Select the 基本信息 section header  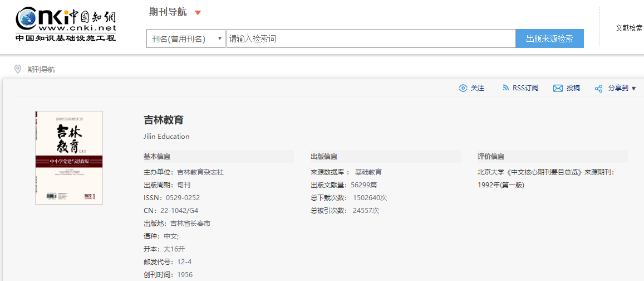tap(157, 156)
